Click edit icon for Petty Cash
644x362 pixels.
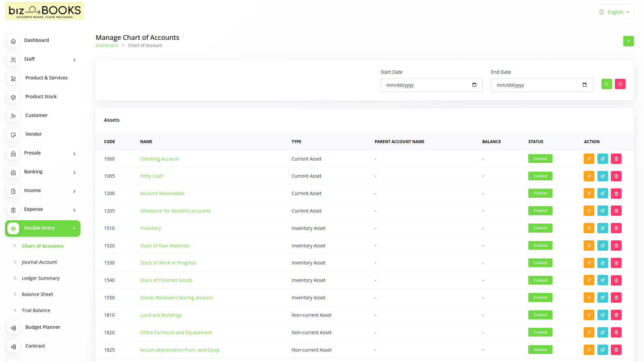click(602, 176)
